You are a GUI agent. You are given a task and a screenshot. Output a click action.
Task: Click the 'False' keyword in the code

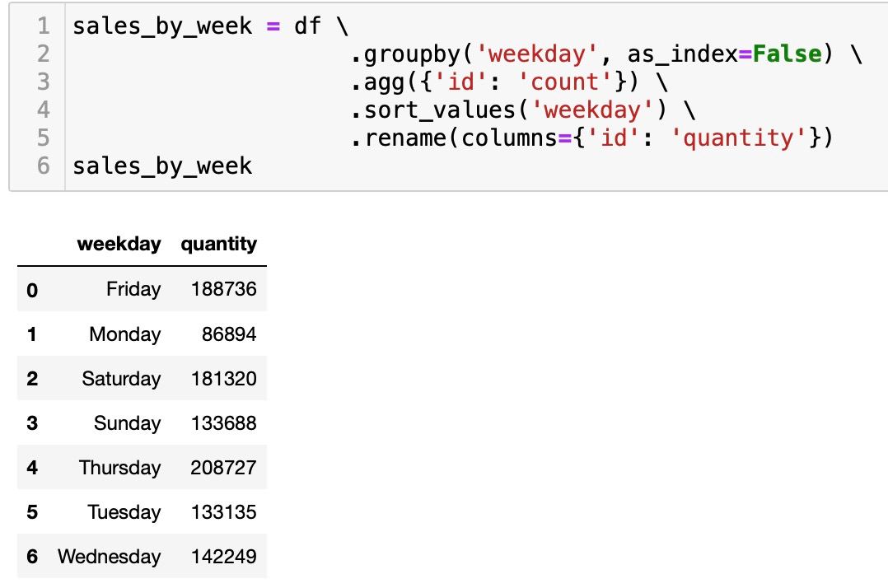tap(788, 54)
